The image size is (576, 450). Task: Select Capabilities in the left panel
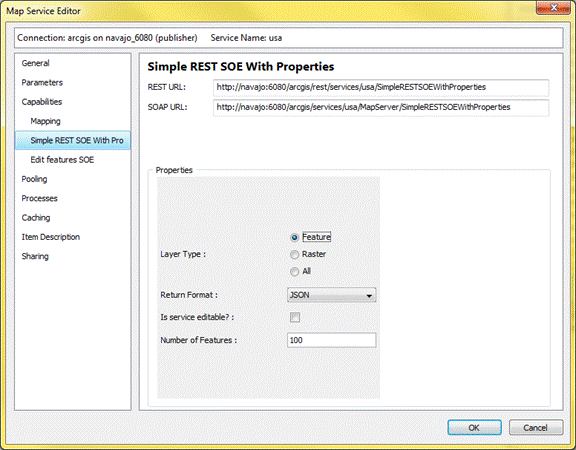[42, 102]
